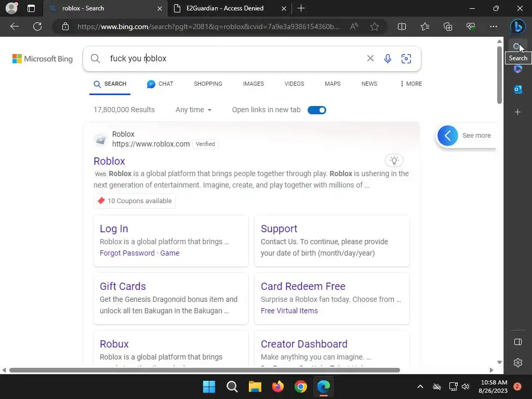The width and height of the screenshot is (532, 399).
Task: Switch to the SHOPPING tab
Action: pyautogui.click(x=208, y=84)
